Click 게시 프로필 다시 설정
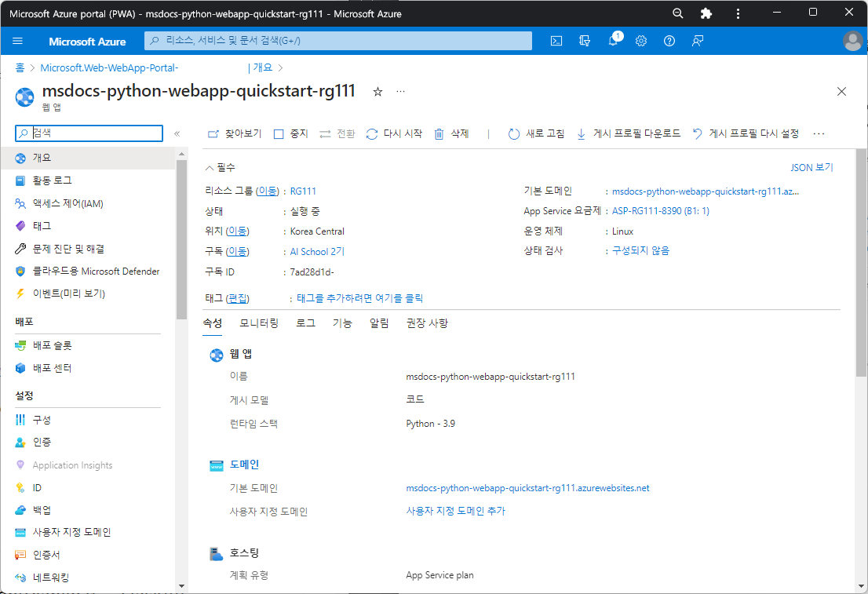This screenshot has width=868, height=594. click(x=746, y=134)
